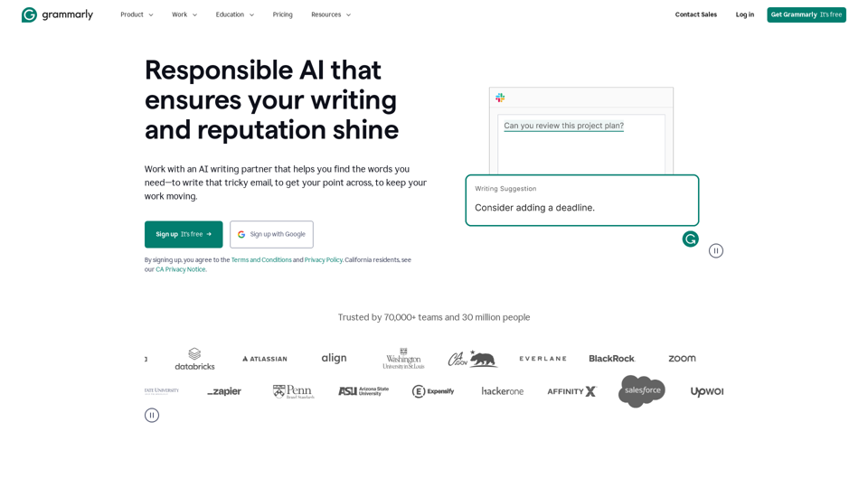868x488 pixels.
Task: Click the green Grammarly badge icon
Action: click(x=690, y=239)
